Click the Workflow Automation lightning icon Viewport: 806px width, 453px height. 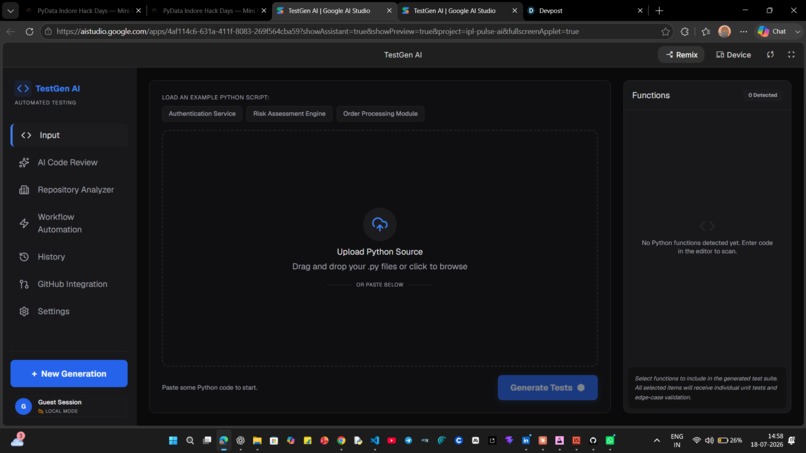coord(24,223)
